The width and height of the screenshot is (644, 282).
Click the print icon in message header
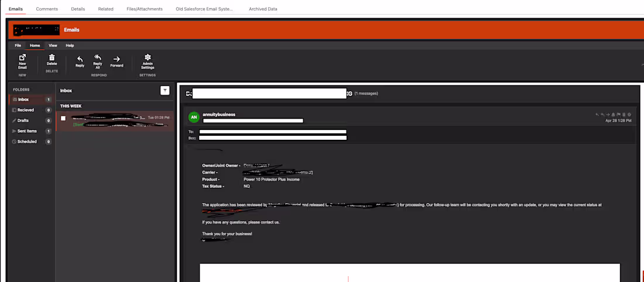click(613, 115)
